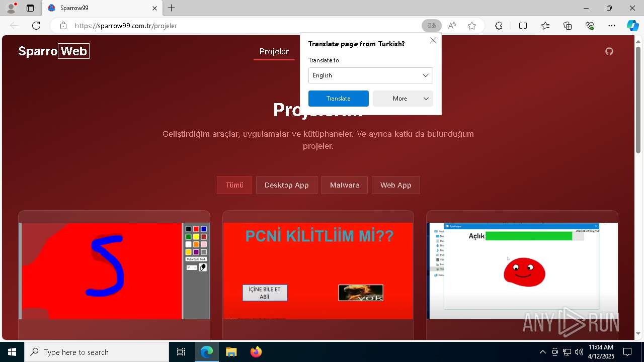Open File Explorer from taskbar

click(231, 352)
